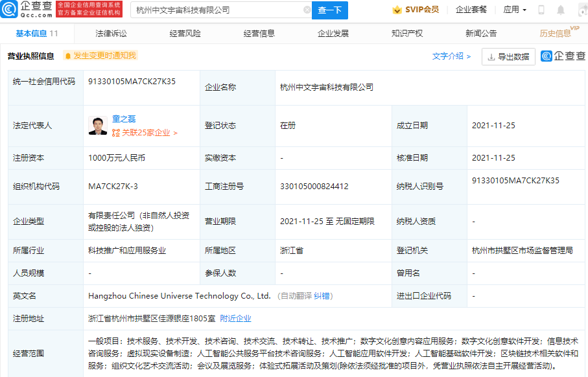588x377 pixels.
Task: Switch to 经营风险 tab
Action: point(185,33)
